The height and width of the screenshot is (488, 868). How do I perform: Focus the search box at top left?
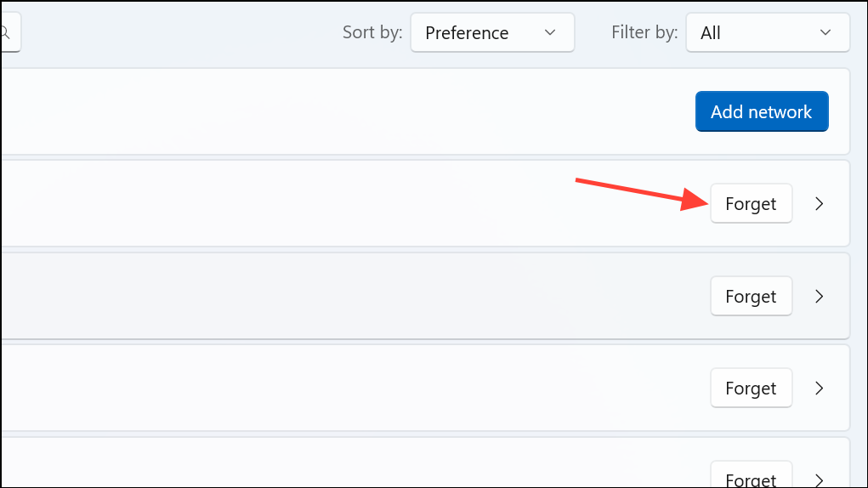(x=10, y=32)
